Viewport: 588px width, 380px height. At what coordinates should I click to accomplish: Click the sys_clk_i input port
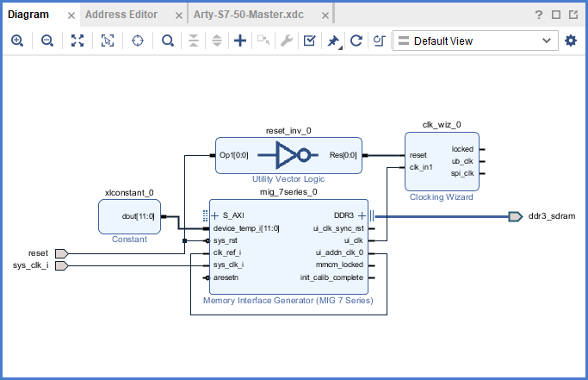[61, 266]
